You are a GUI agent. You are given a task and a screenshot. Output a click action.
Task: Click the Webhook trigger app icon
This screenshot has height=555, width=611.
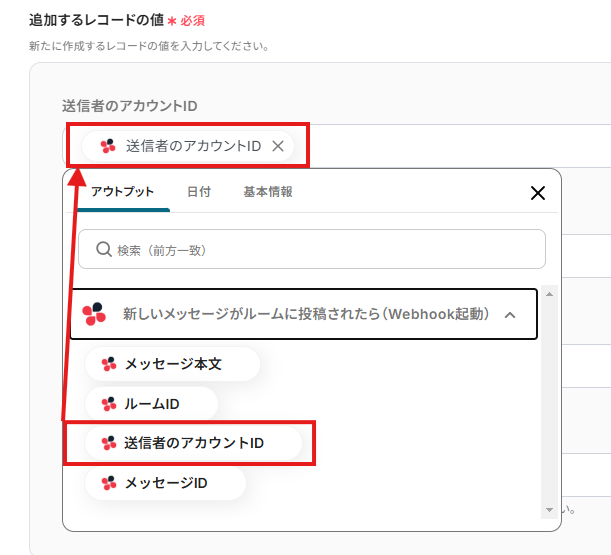point(94,314)
